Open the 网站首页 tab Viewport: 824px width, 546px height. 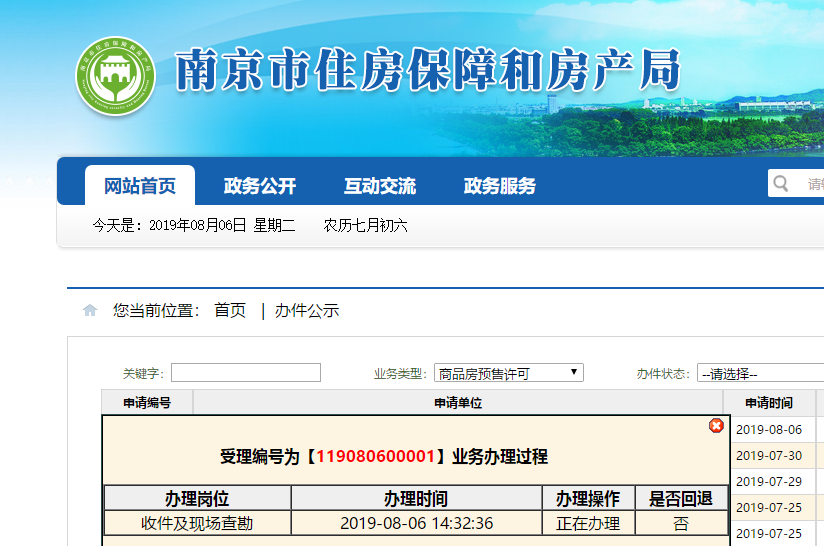(140, 186)
